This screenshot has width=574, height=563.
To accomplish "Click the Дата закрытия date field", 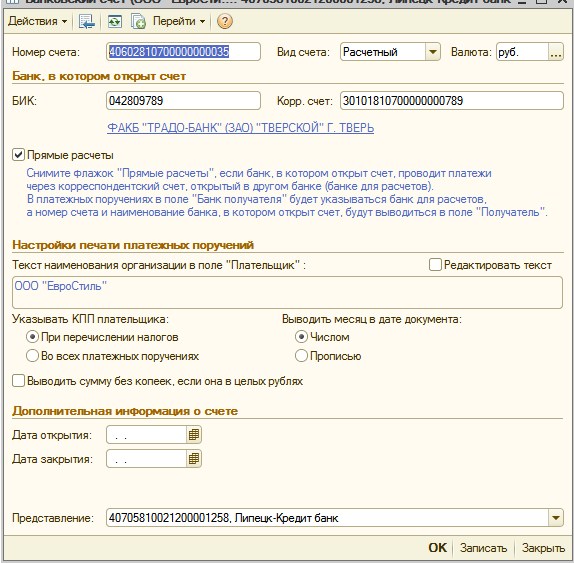I will tap(146, 458).
